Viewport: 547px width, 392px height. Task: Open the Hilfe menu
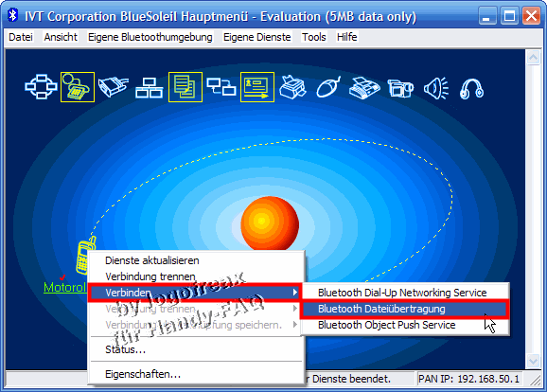pos(346,37)
